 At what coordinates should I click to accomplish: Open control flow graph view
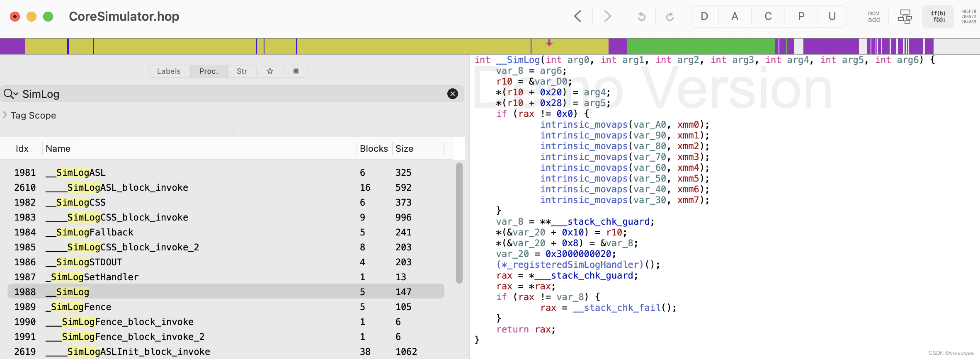pos(905,17)
